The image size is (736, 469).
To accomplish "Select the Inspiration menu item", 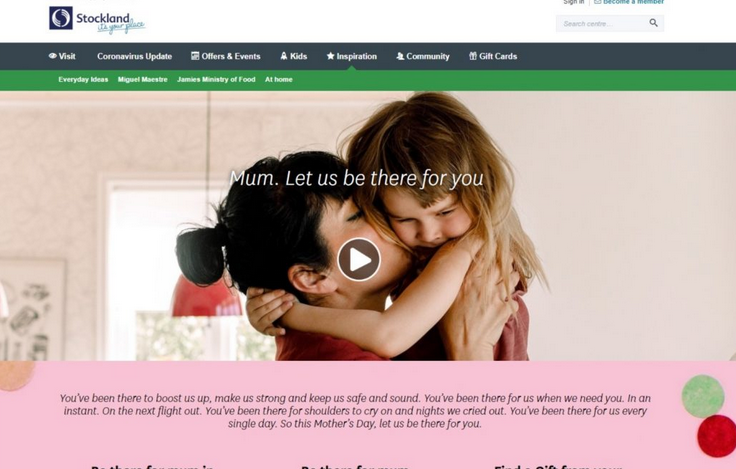I will pyautogui.click(x=352, y=56).
